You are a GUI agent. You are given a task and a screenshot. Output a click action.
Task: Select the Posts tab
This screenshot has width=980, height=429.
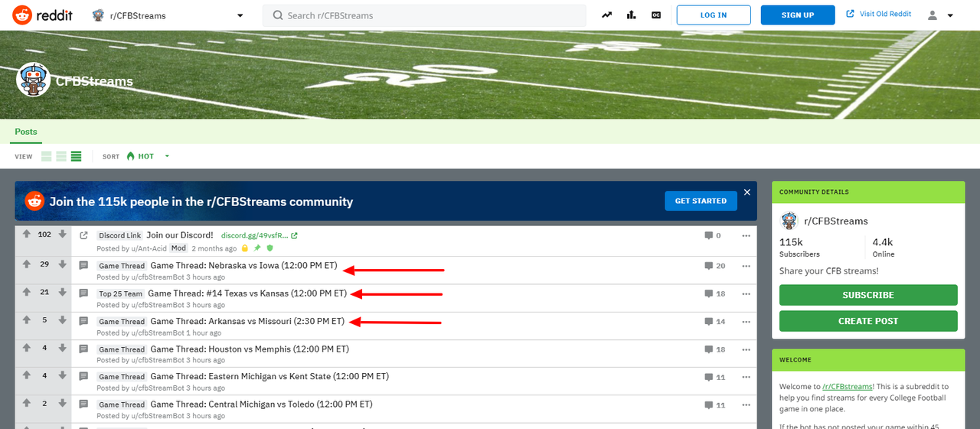[x=26, y=132]
